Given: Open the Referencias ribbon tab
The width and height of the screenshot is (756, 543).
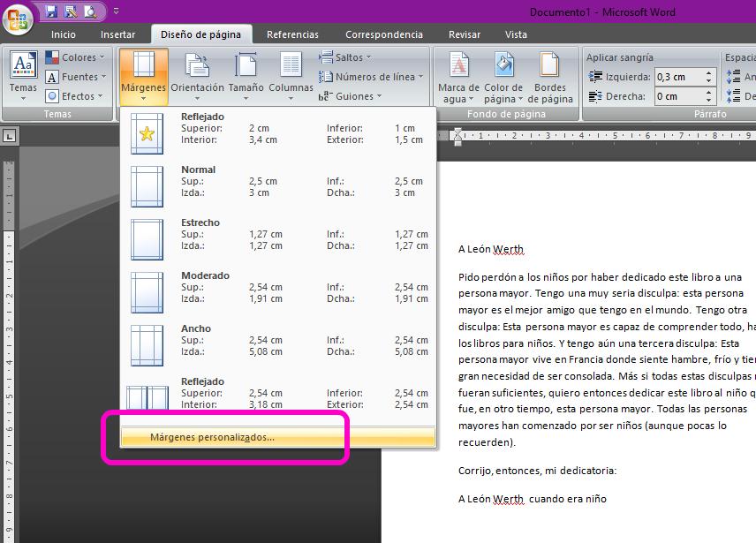Looking at the screenshot, I should point(292,34).
